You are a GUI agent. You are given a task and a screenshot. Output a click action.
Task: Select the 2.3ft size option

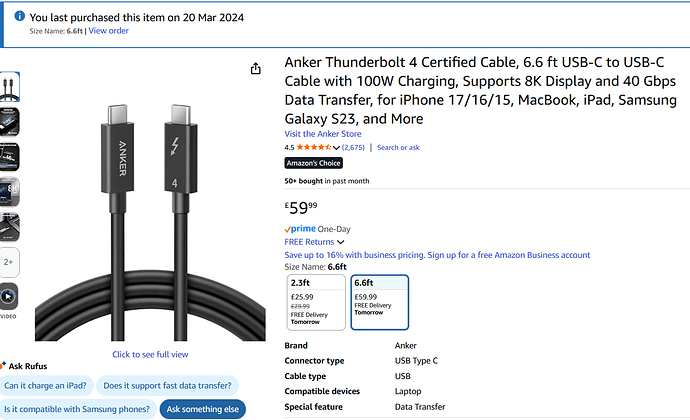tap(315, 301)
